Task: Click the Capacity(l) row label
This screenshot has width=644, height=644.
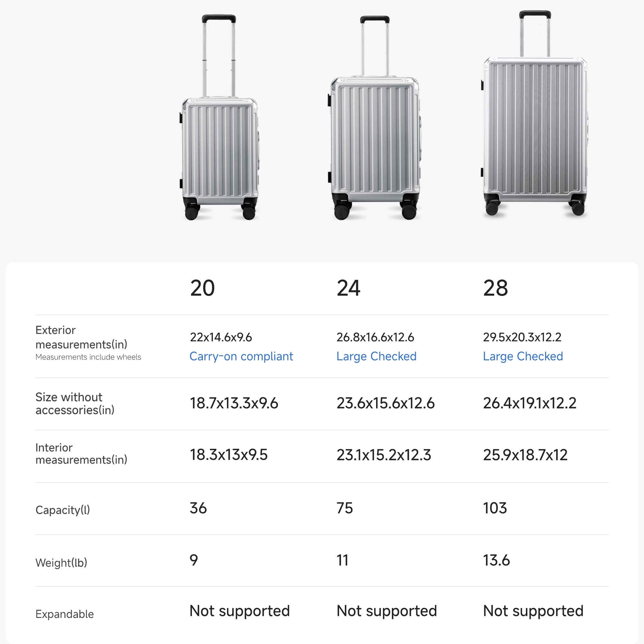Action: click(63, 510)
